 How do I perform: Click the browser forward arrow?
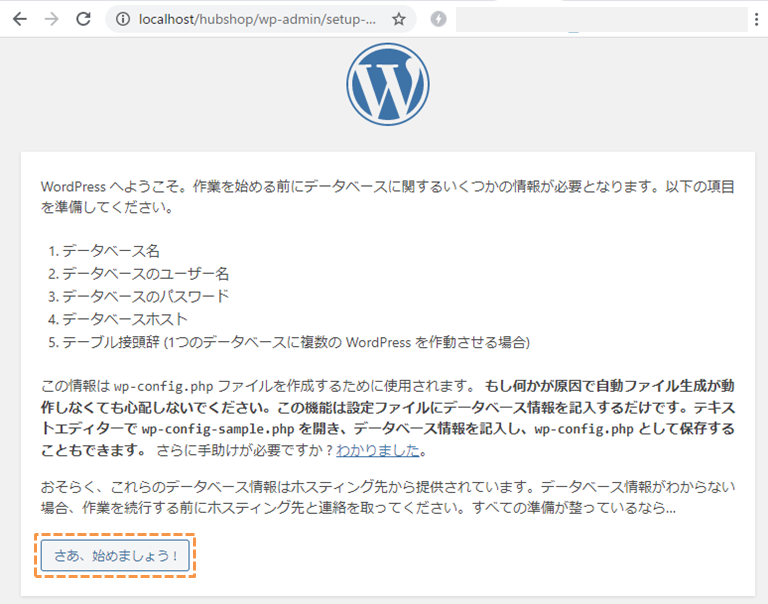click(x=51, y=19)
